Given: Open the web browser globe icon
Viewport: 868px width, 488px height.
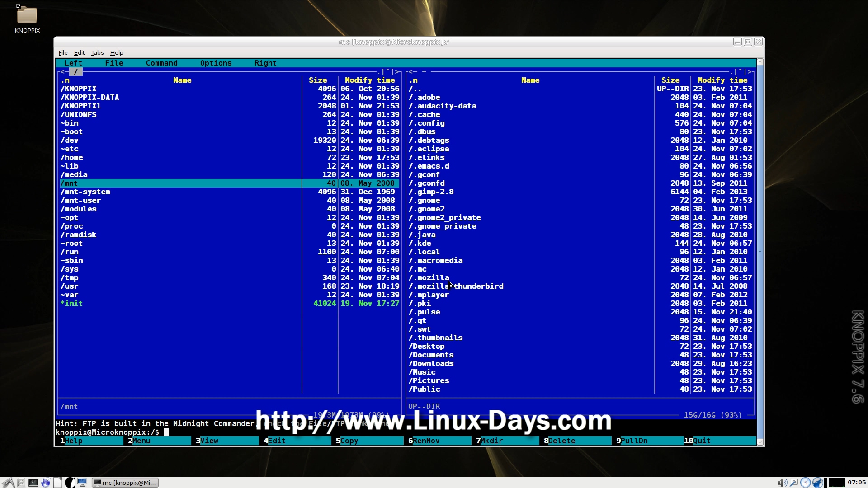Looking at the screenshot, I should 46,483.
